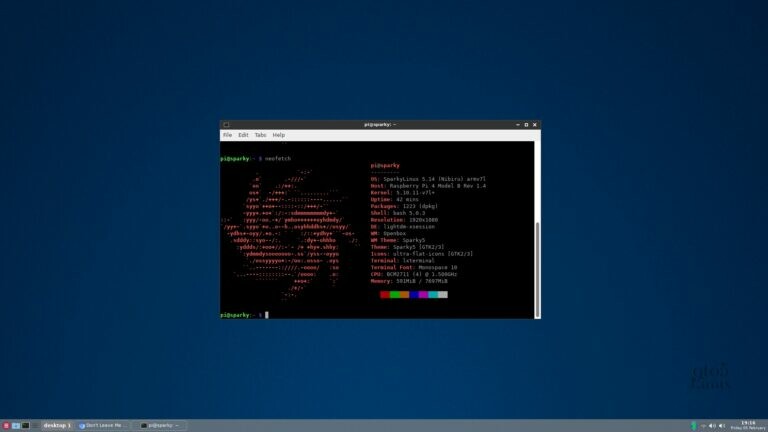Click the Sparky ASCII art logo
Screen dimensions: 768x432
tap(290, 234)
